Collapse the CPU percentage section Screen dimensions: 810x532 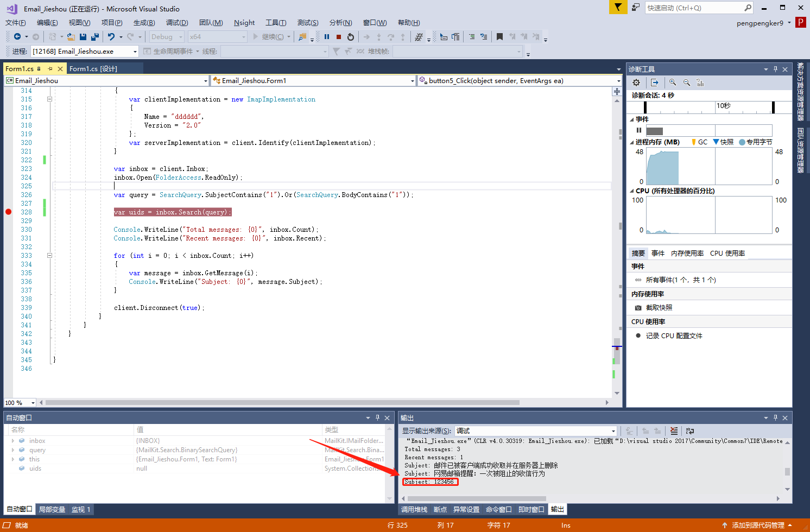click(632, 191)
